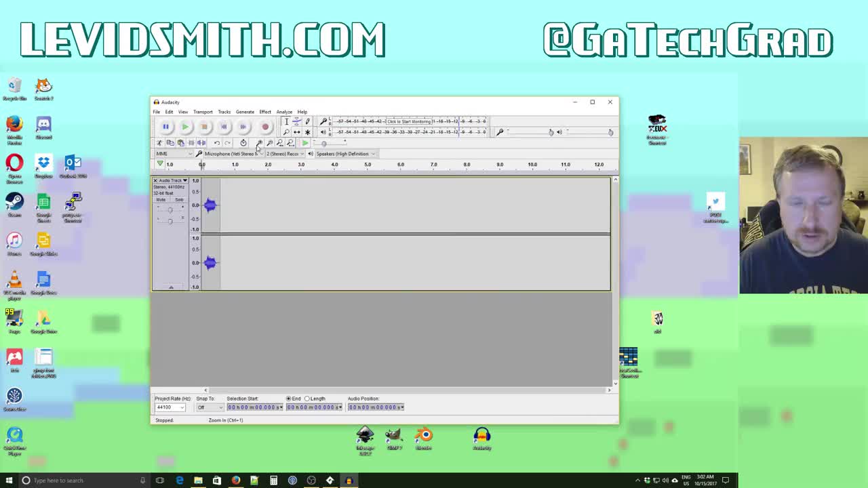Click the Paste icon in edit toolbar

[180, 143]
